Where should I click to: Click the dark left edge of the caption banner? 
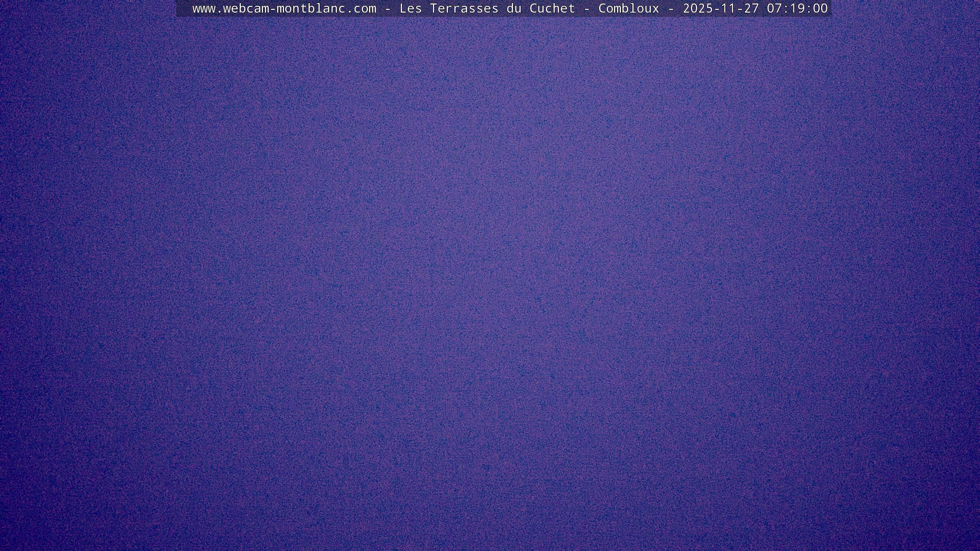[183, 8]
